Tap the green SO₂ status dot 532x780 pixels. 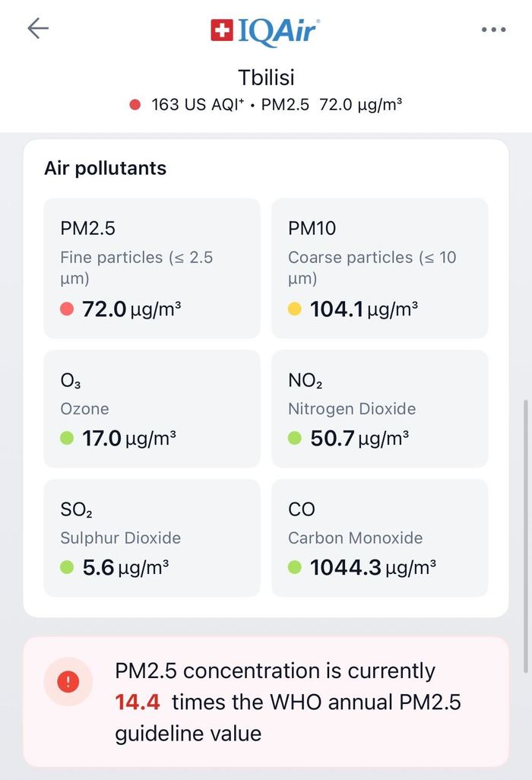tap(67, 567)
